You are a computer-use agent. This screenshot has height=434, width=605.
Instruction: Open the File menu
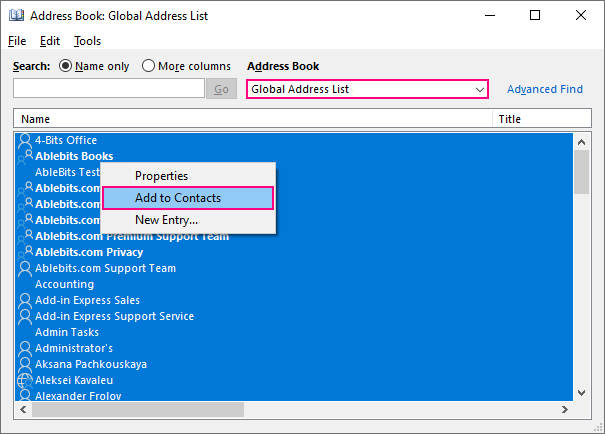17,41
